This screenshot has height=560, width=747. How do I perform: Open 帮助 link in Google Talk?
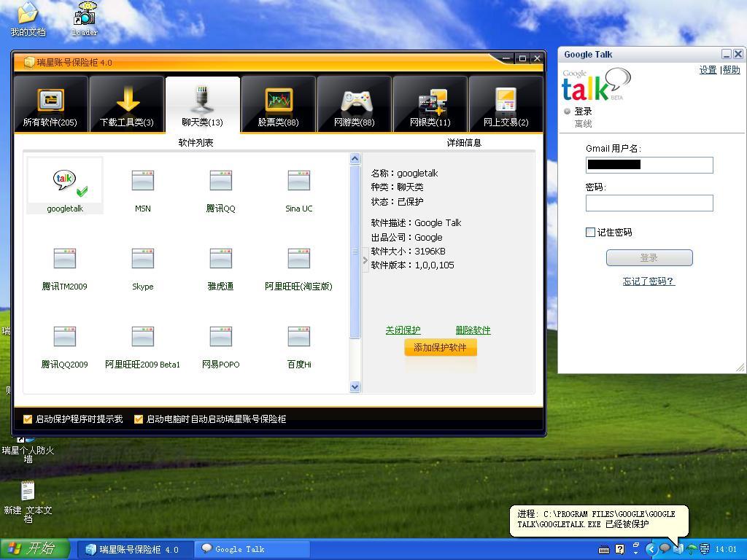point(731,69)
